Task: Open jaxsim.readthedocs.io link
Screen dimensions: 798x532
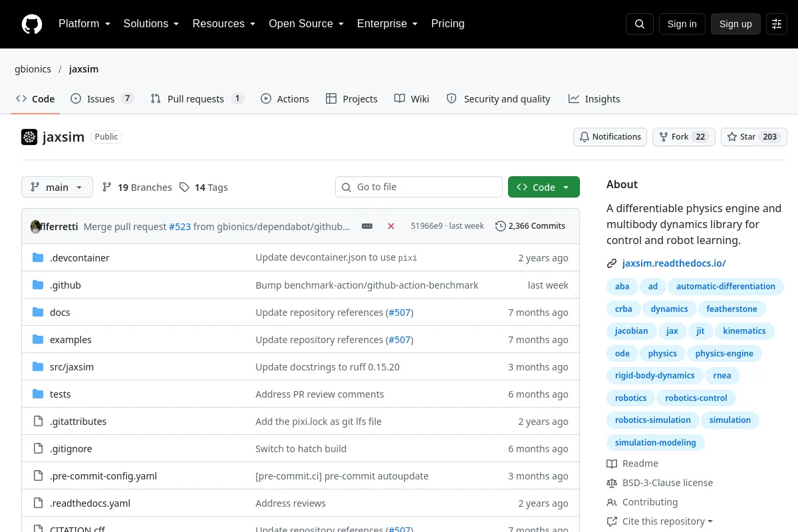Action: coord(674,263)
